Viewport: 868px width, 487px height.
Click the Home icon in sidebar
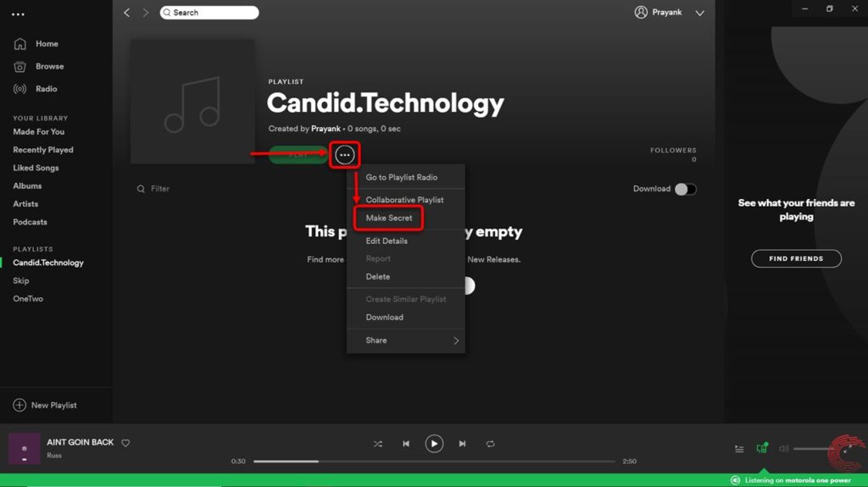click(x=20, y=44)
